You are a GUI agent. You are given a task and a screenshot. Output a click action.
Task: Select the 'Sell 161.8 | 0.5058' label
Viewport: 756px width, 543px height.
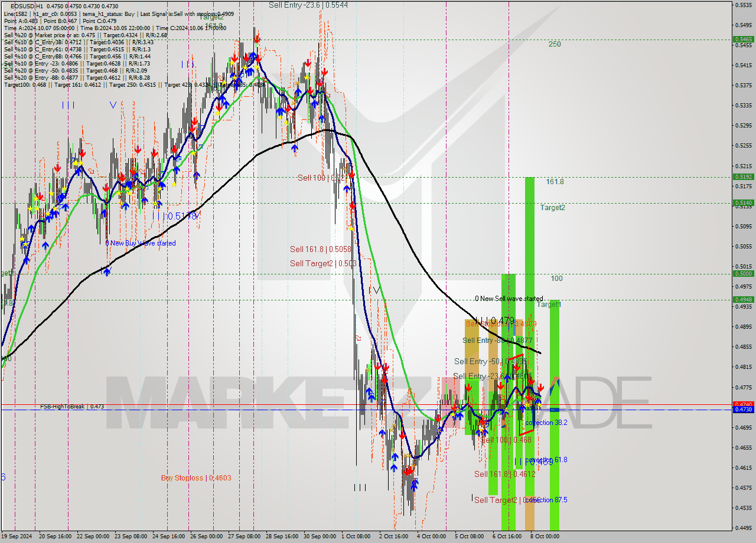(321, 250)
